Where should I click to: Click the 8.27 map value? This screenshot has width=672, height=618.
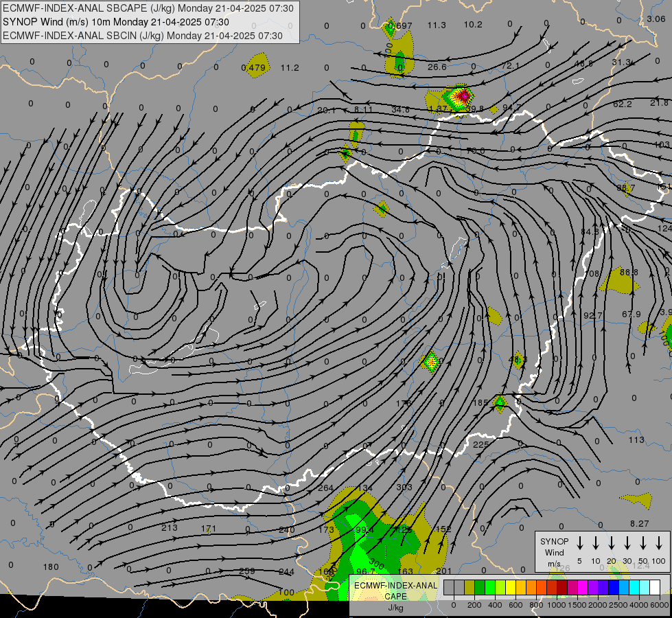tap(640, 524)
